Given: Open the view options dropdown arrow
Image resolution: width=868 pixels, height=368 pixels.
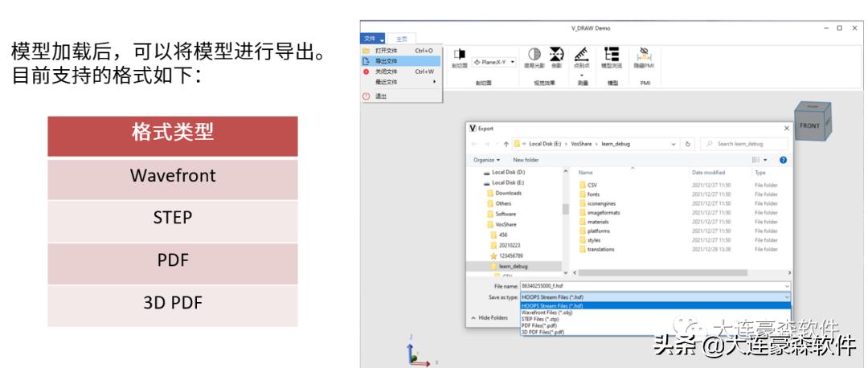Looking at the screenshot, I should coord(766,160).
